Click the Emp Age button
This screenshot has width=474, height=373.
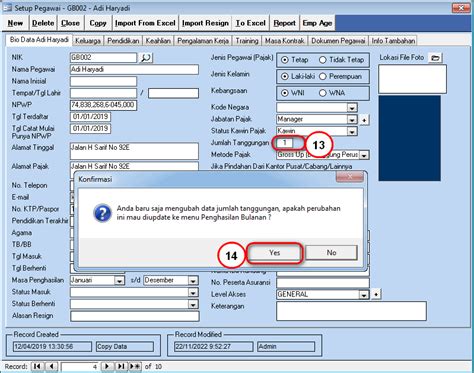(x=317, y=23)
